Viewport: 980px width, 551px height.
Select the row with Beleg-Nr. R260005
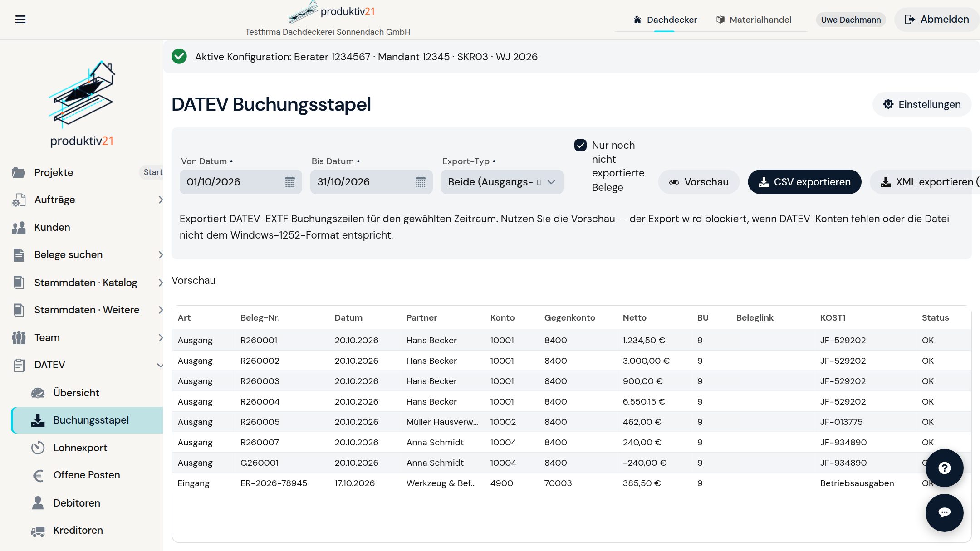(x=571, y=422)
